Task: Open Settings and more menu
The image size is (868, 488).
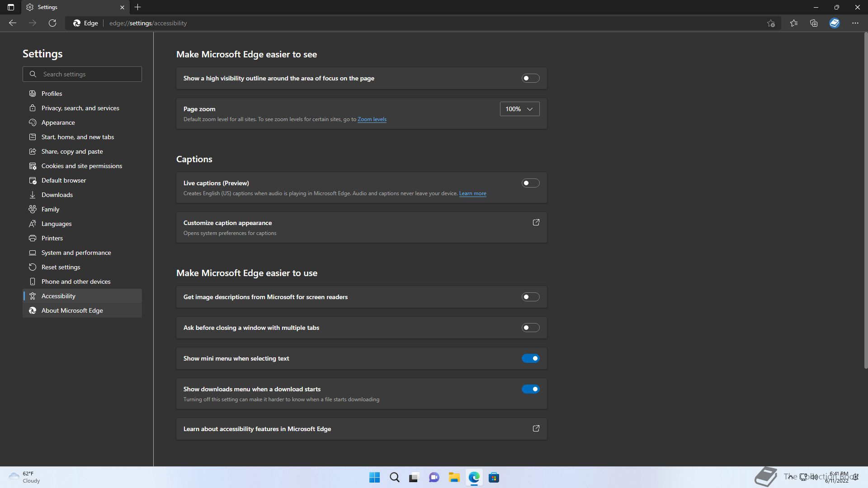Action: (x=855, y=23)
